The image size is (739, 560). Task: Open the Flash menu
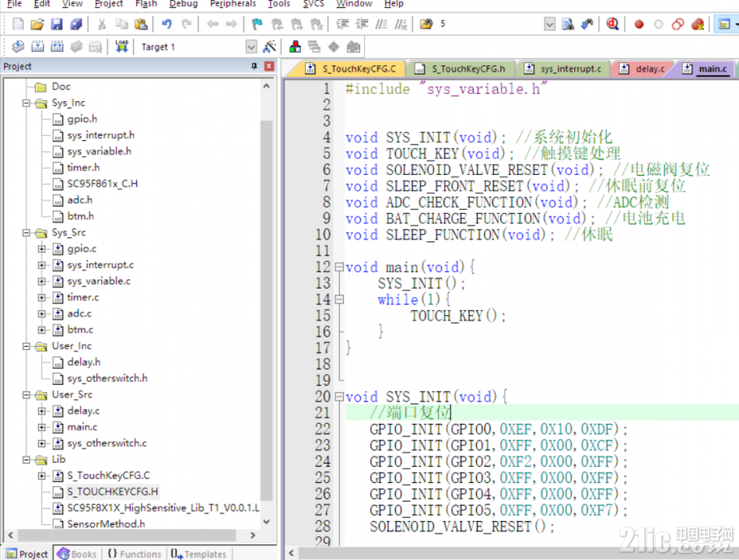click(x=146, y=4)
